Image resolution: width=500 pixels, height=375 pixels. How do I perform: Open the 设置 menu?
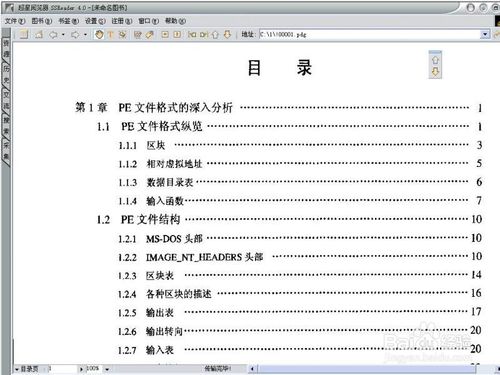[95, 21]
